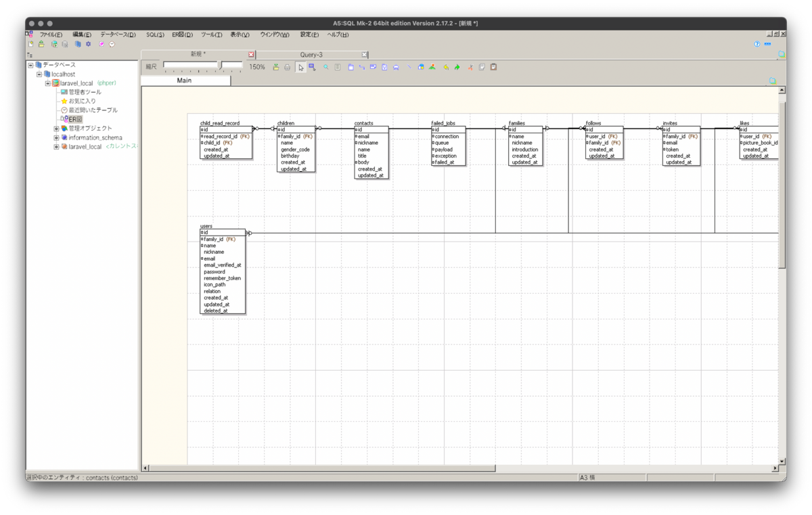The height and width of the screenshot is (515, 812).
Task: Select the relation line drawing tool
Action: tap(363, 67)
